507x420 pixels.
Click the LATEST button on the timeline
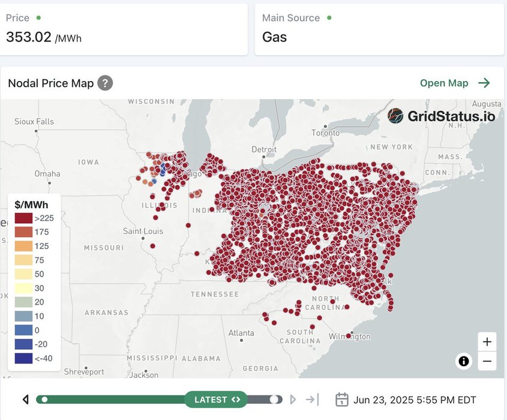pyautogui.click(x=217, y=400)
